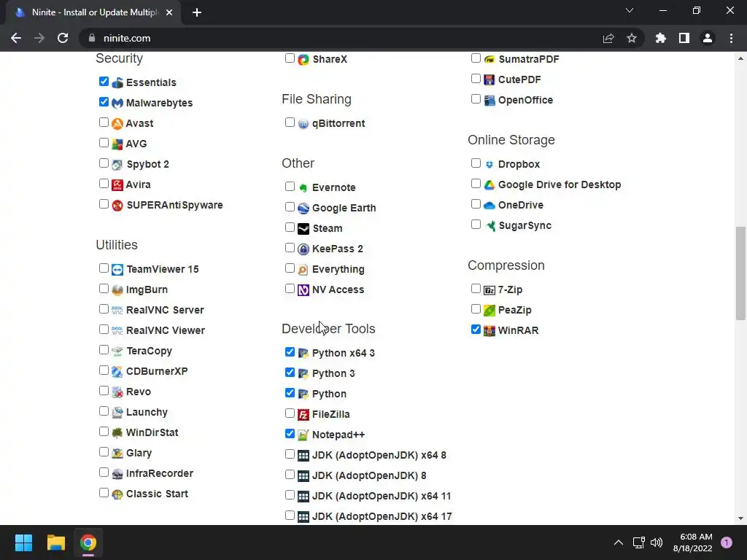Click the FileZilla red icon
The width and height of the screenshot is (747, 560).
[x=303, y=415]
